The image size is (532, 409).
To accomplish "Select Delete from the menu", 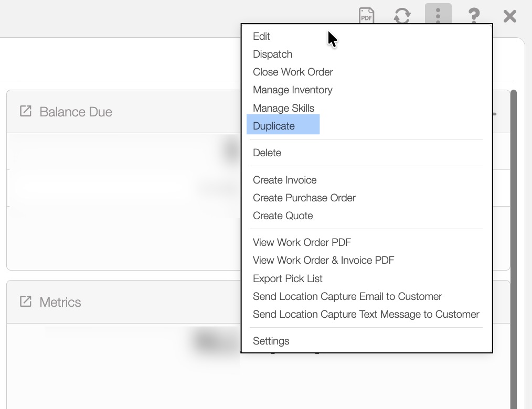I will click(x=267, y=153).
